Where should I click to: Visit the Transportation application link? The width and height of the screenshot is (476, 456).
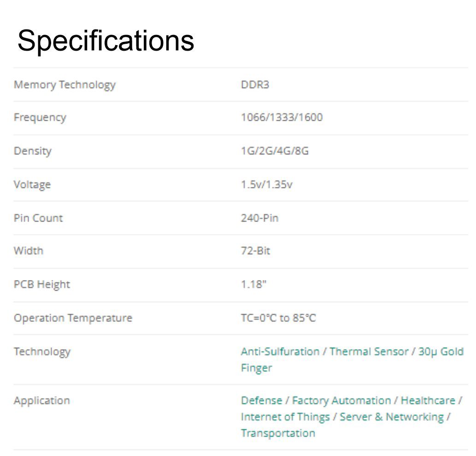coord(278,433)
